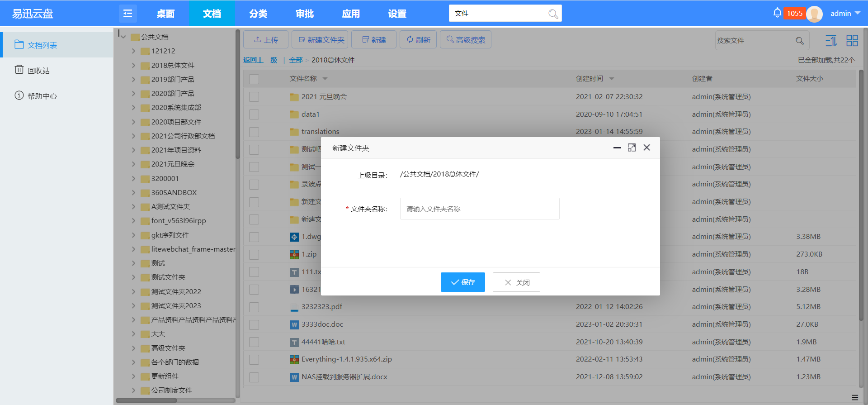868x405 pixels.
Task: Click the tree horizontal scrollbar
Action: point(146,400)
